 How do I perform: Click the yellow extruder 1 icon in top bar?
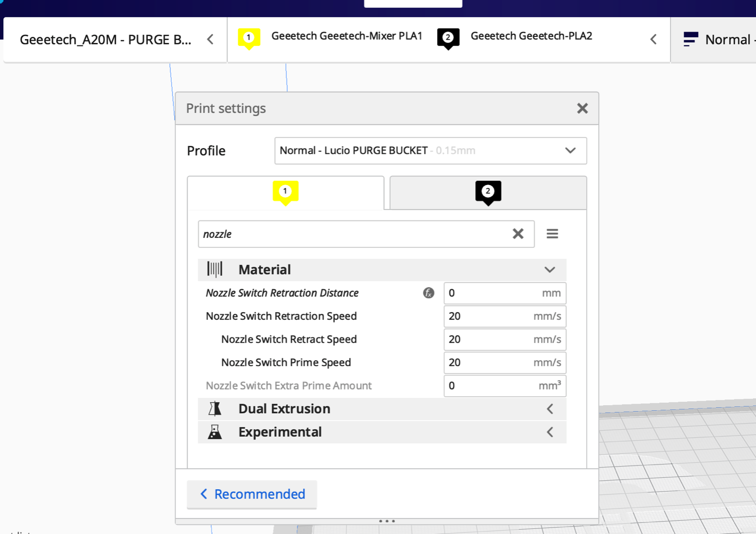249,38
